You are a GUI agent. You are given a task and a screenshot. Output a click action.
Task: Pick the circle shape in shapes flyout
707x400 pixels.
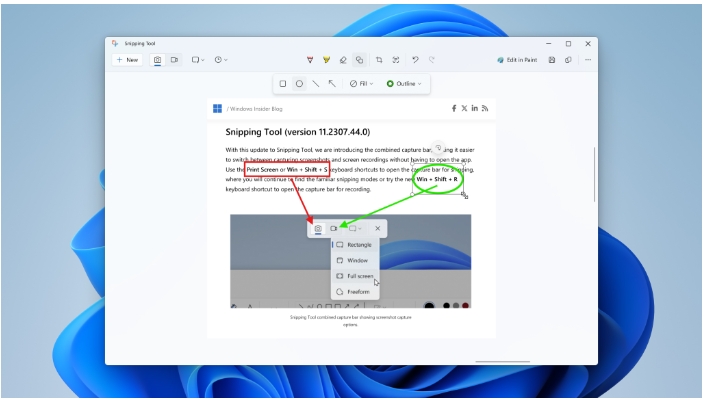[x=299, y=83]
